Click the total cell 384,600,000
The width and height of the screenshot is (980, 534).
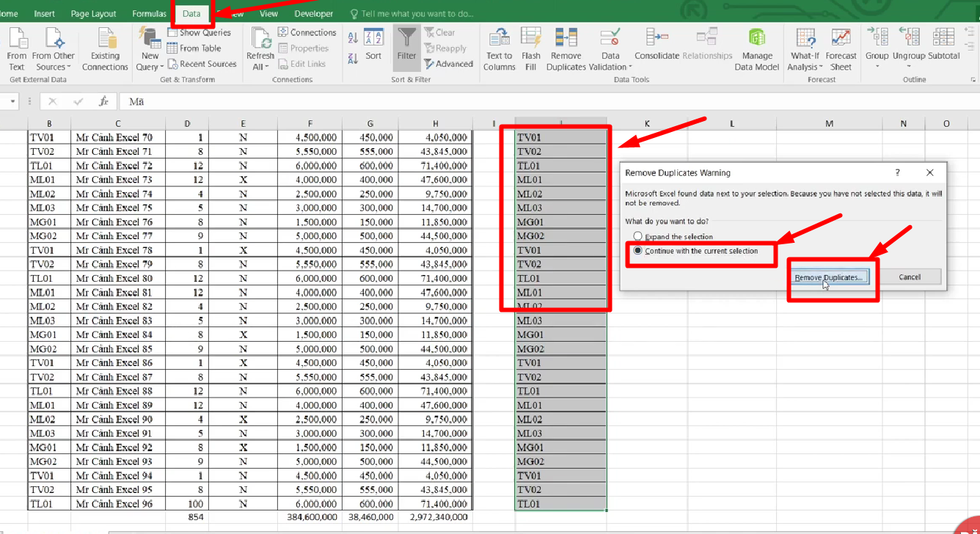(x=310, y=517)
